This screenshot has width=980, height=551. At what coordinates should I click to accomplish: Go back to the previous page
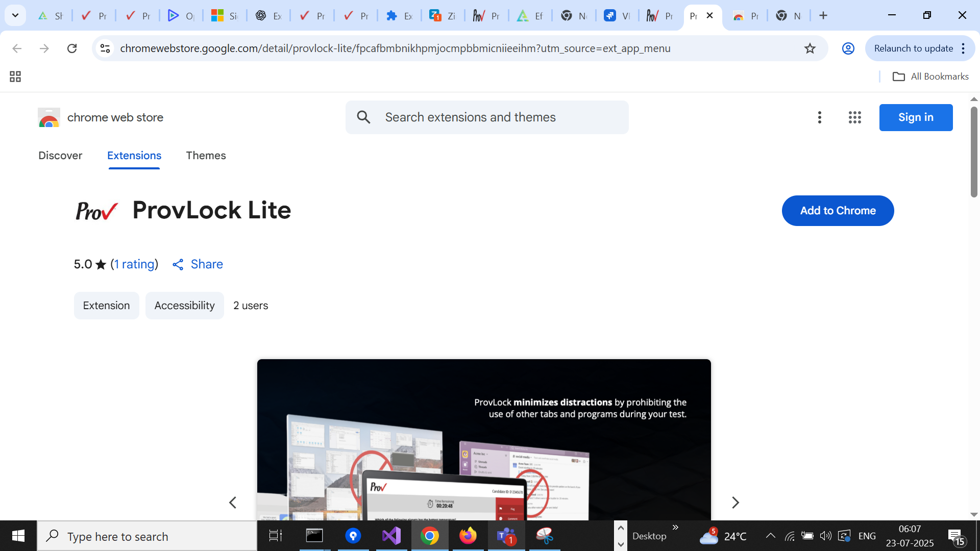17,48
